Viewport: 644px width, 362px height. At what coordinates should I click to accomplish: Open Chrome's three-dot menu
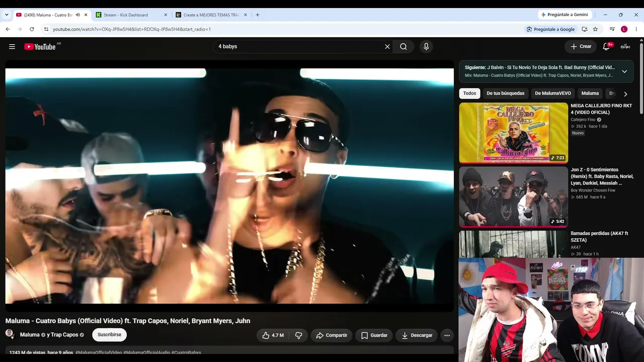pos(636,29)
